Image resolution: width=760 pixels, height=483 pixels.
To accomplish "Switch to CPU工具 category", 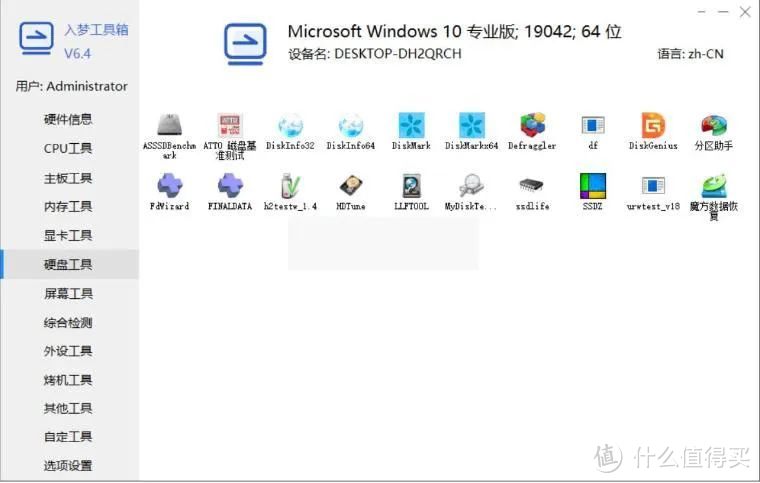I will click(x=68, y=148).
